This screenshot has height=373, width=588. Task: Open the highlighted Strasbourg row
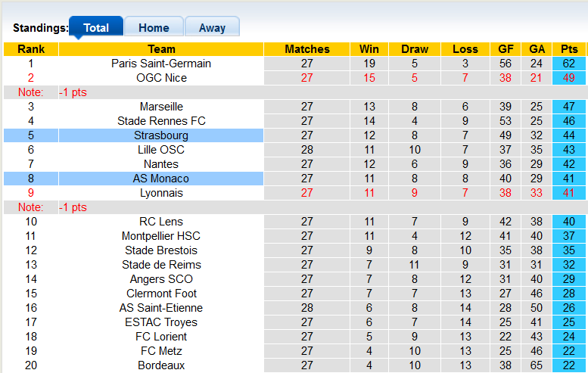coord(161,135)
